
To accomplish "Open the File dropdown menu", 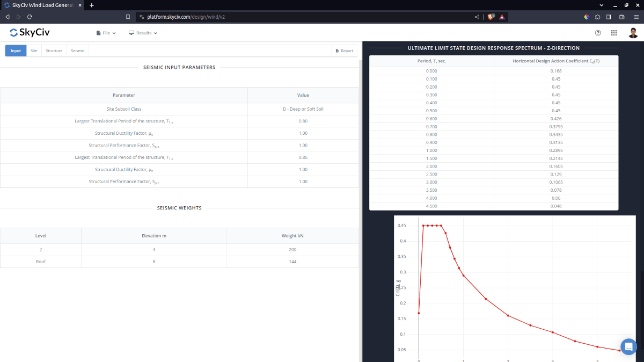I will coord(105,33).
